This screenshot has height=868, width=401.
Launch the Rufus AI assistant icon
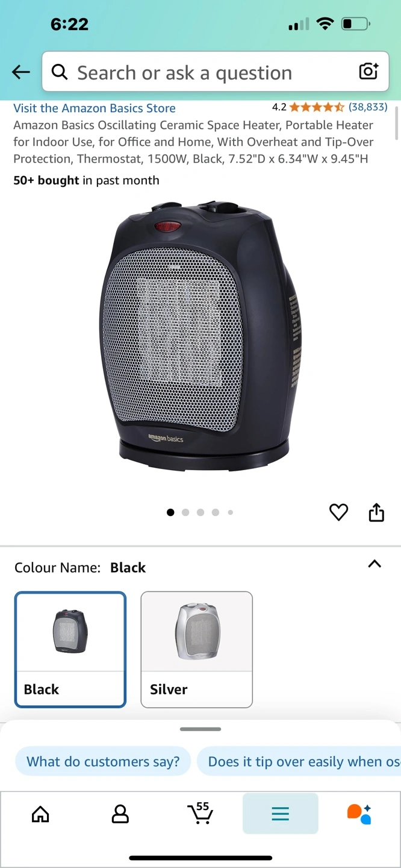(x=359, y=814)
